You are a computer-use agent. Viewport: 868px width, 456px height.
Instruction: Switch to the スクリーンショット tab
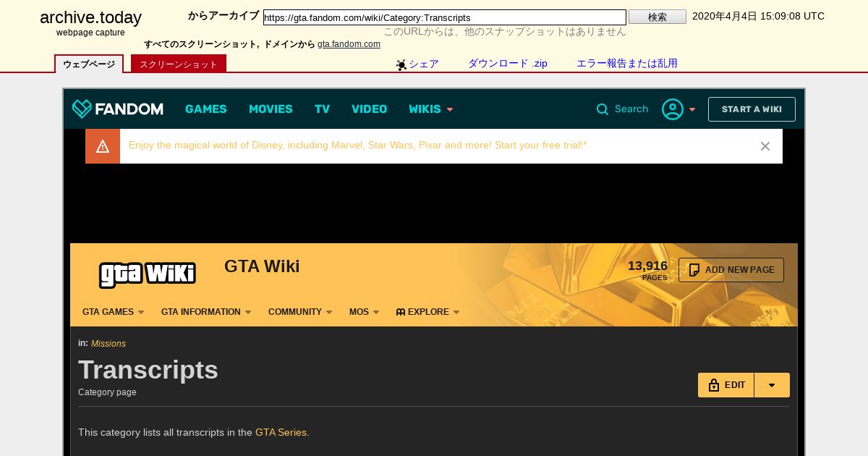tap(179, 64)
